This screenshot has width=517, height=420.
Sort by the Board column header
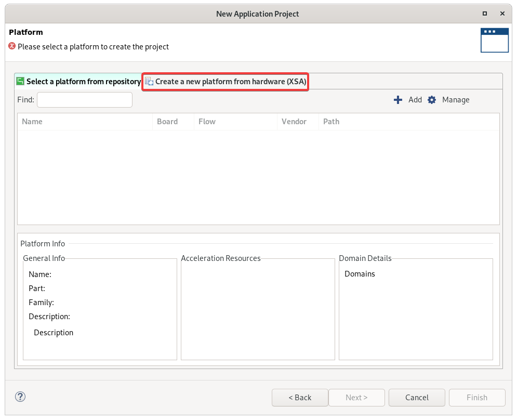click(173, 122)
